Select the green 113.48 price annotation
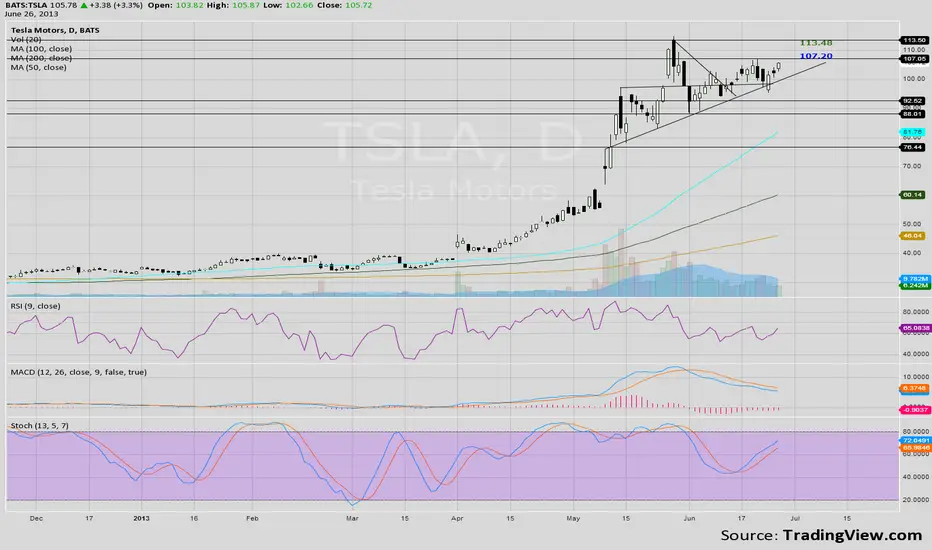 click(816, 43)
